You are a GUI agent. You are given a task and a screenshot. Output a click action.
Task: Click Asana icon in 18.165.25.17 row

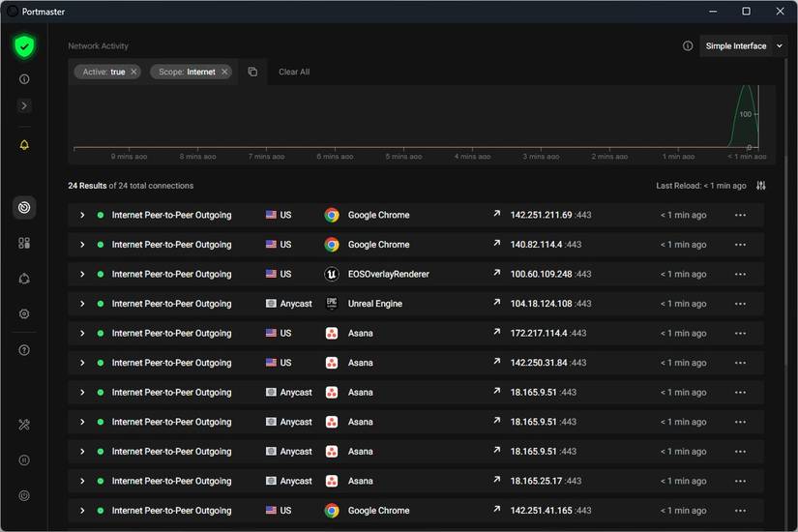coord(332,481)
